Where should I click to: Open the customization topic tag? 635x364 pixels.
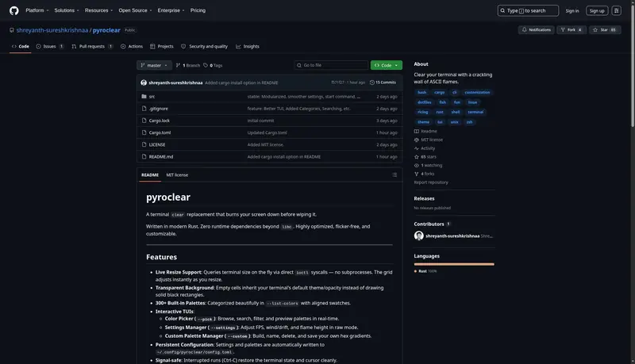click(477, 93)
